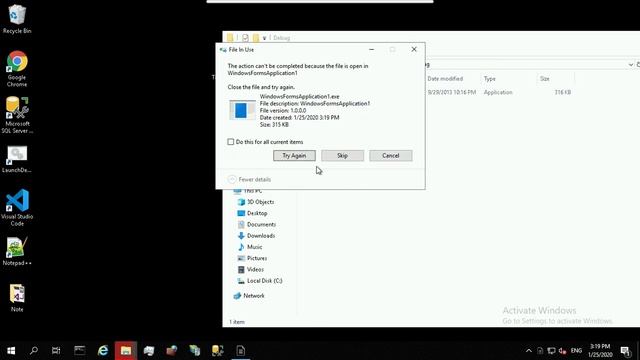The width and height of the screenshot is (640, 360).
Task: Select the WindowsFormsApplication1.exe file icon in dialog
Action: [242, 110]
